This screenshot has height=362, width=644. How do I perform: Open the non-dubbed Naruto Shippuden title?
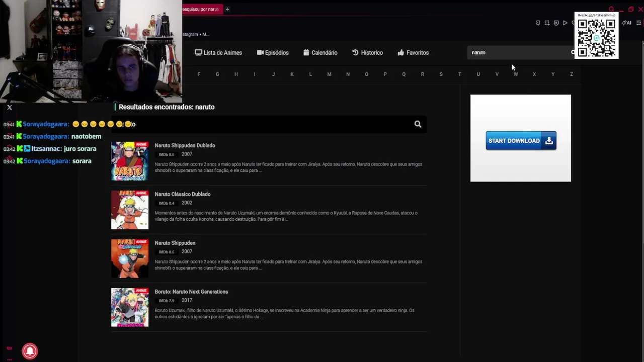175,243
